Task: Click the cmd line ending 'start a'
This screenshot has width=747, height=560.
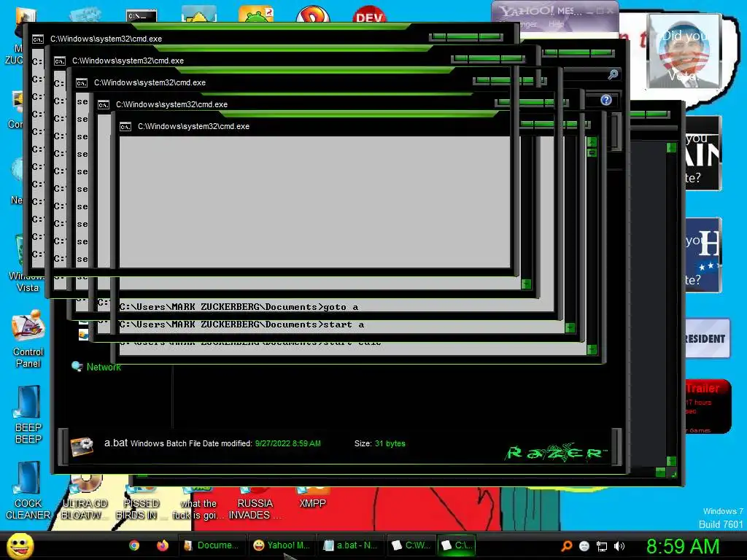Action: 242,324
